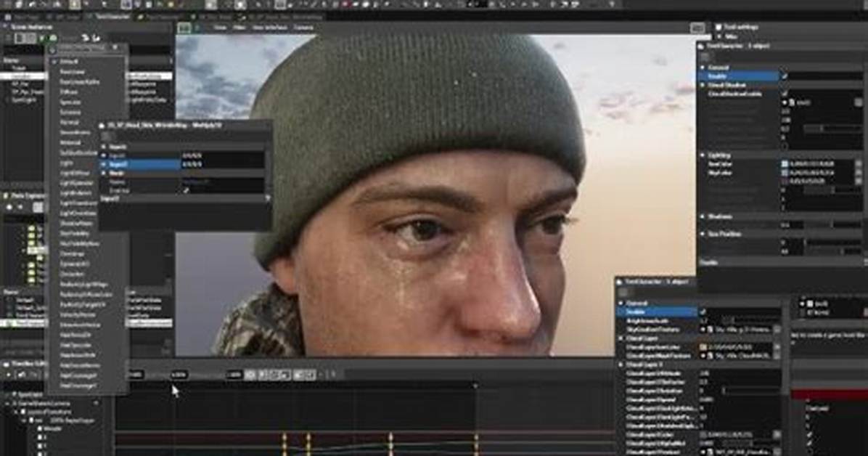Click the slider in the Shadows section
Screen dimensions: 868x456
[x=832, y=225]
